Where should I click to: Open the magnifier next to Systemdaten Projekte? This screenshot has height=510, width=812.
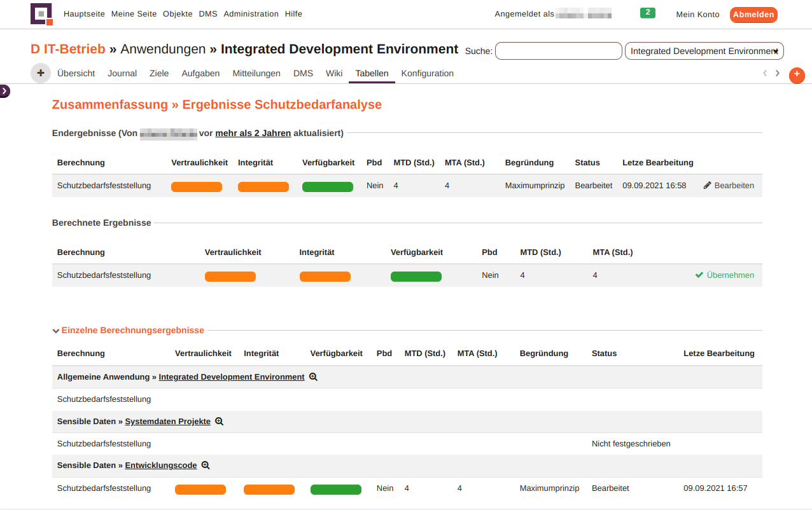219,422
